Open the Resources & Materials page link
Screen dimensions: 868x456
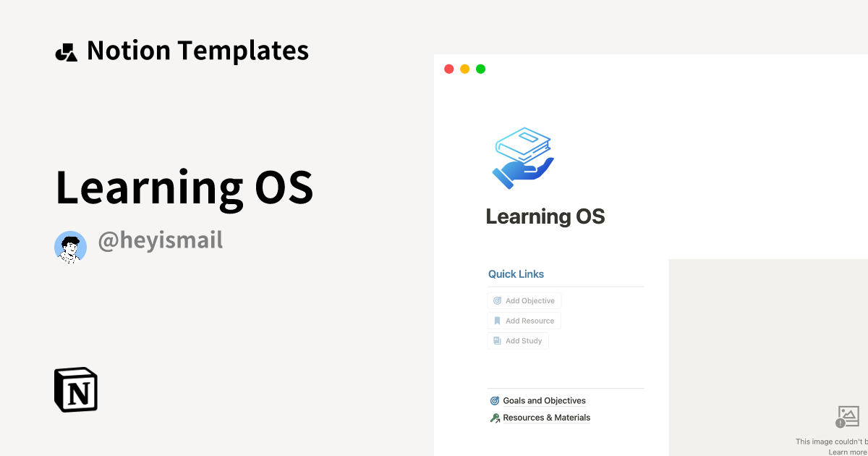(x=547, y=417)
